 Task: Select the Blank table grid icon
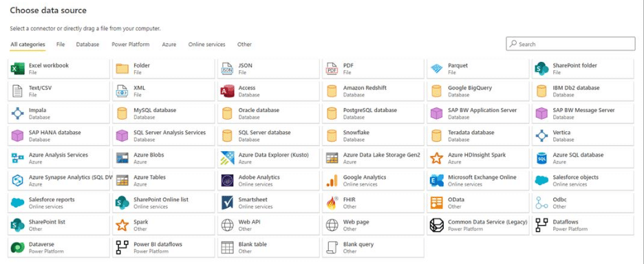pyautogui.click(x=227, y=247)
